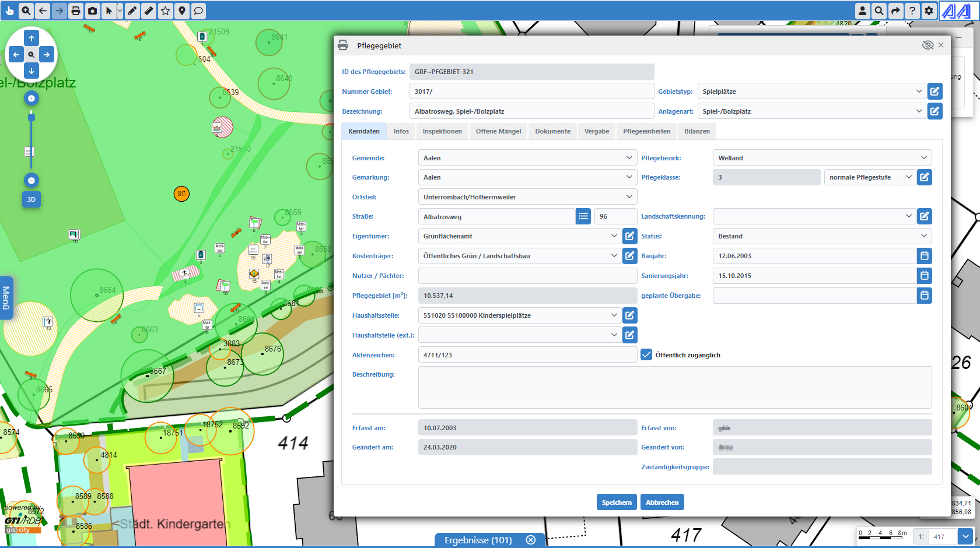Image resolution: width=980 pixels, height=548 pixels.
Task: Open the Ortsteil selection dropdown
Action: 628,196
